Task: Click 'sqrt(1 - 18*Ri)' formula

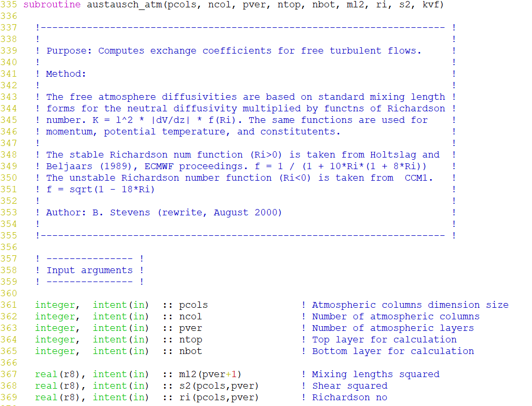Action: (112, 190)
